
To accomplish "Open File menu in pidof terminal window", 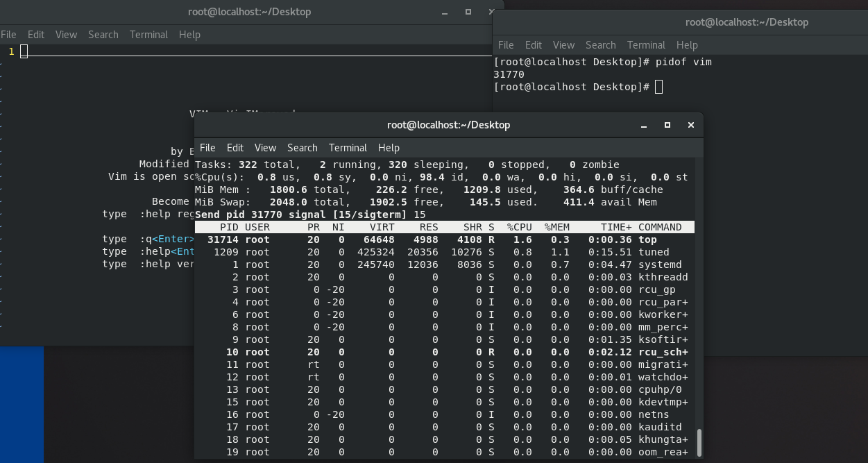I will pos(506,45).
